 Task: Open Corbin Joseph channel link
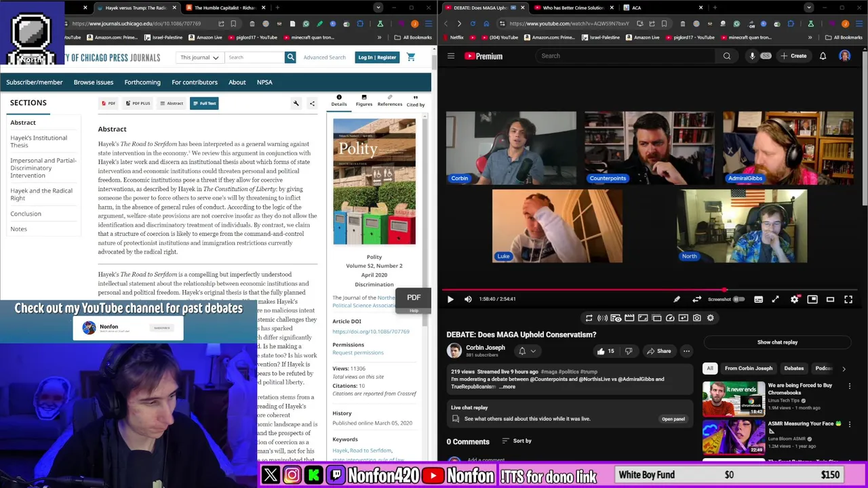[x=485, y=348]
